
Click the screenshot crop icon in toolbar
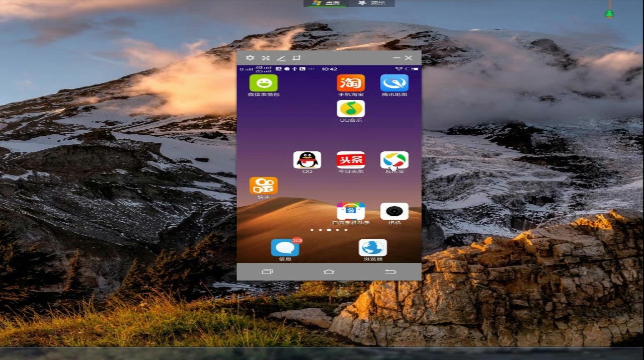tap(297, 58)
